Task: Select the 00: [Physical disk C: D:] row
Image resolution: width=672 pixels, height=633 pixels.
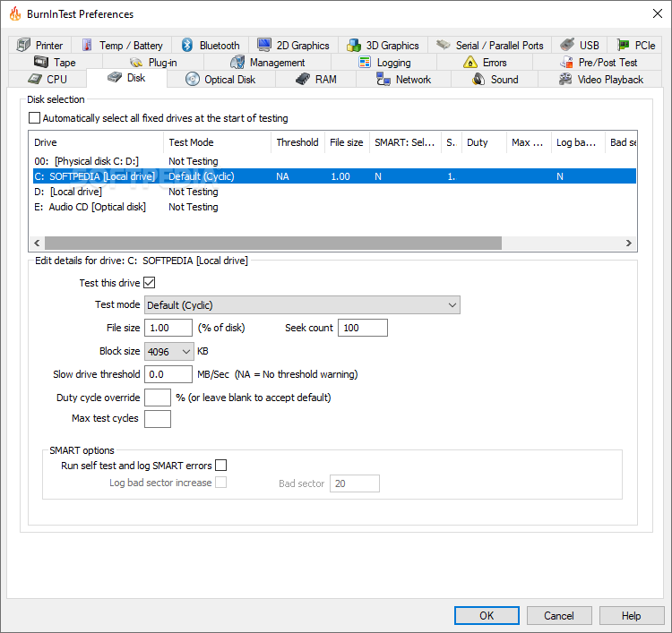Action: 332,161
